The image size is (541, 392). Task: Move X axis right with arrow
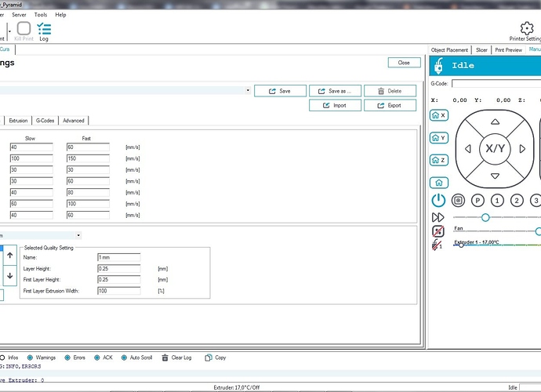(x=522, y=149)
